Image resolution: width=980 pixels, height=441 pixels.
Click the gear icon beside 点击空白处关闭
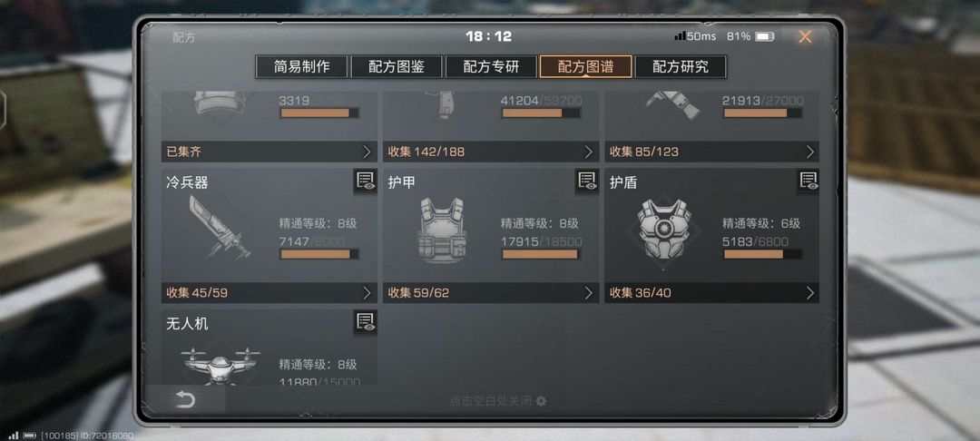point(541,401)
